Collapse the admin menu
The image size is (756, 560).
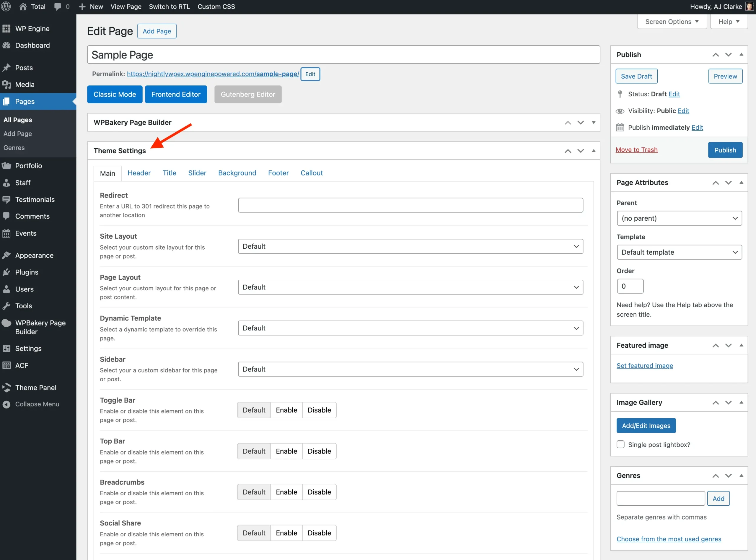(x=37, y=404)
